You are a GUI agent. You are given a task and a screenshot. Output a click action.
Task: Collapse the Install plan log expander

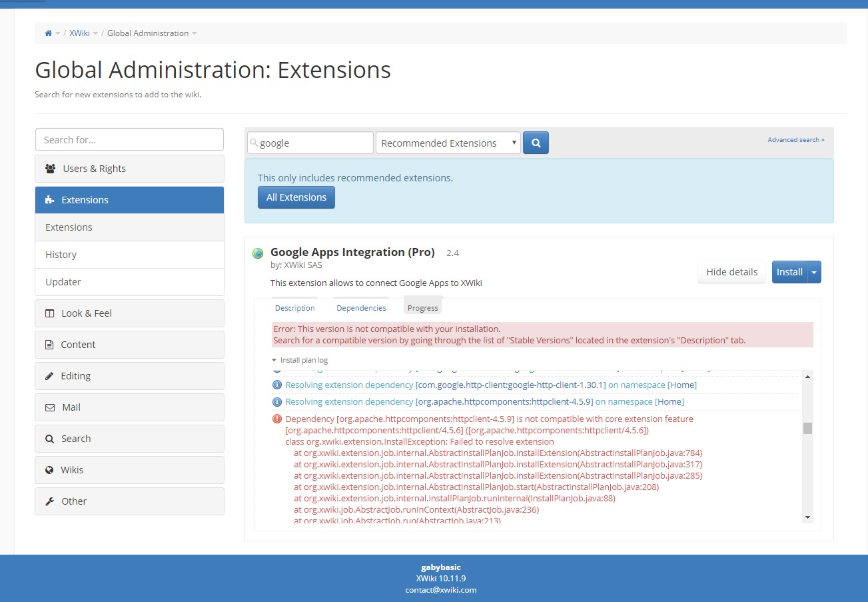click(300, 360)
